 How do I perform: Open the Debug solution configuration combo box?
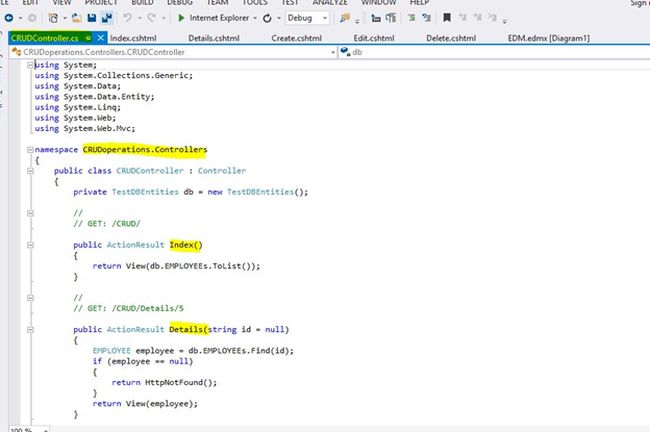[x=307, y=18]
